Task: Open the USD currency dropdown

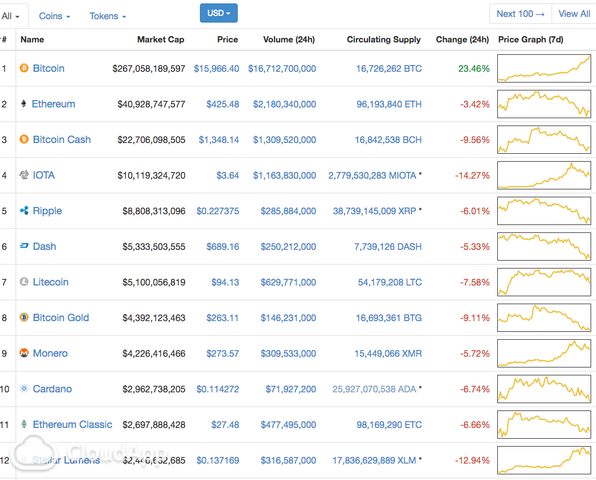Action: click(x=219, y=13)
